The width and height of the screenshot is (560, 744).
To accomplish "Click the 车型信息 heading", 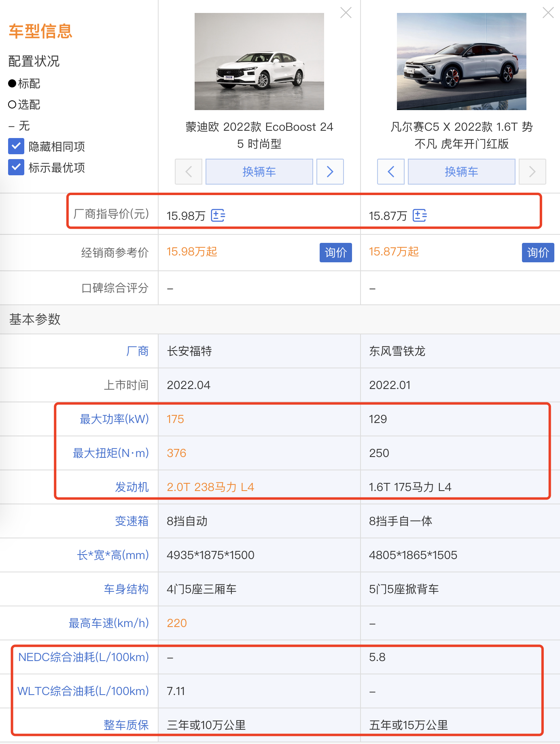I will tap(40, 31).
